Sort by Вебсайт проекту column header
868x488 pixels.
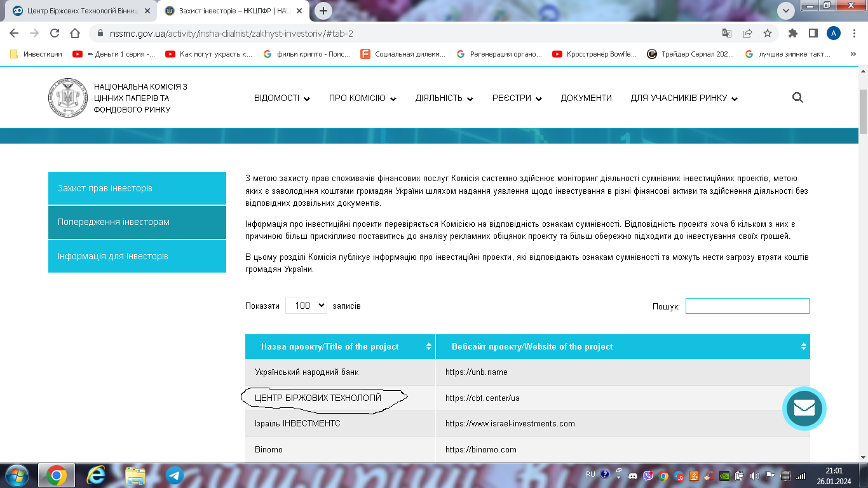click(623, 347)
